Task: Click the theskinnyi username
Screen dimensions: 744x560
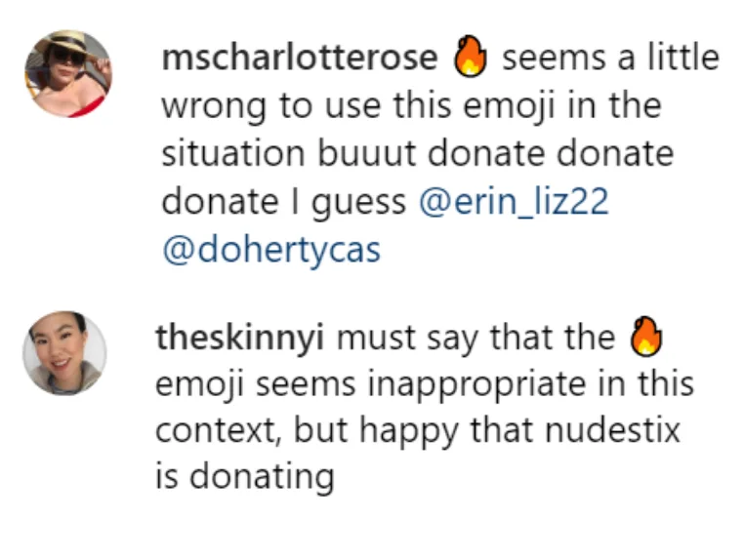Action: 240,339
